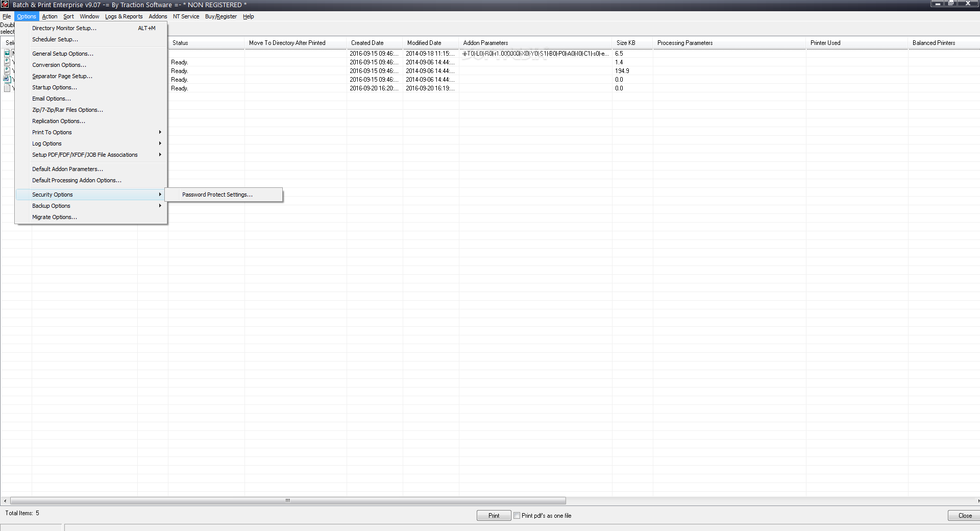Click the 'Total Items: 5' status text
The image size is (980, 531).
pos(22,513)
